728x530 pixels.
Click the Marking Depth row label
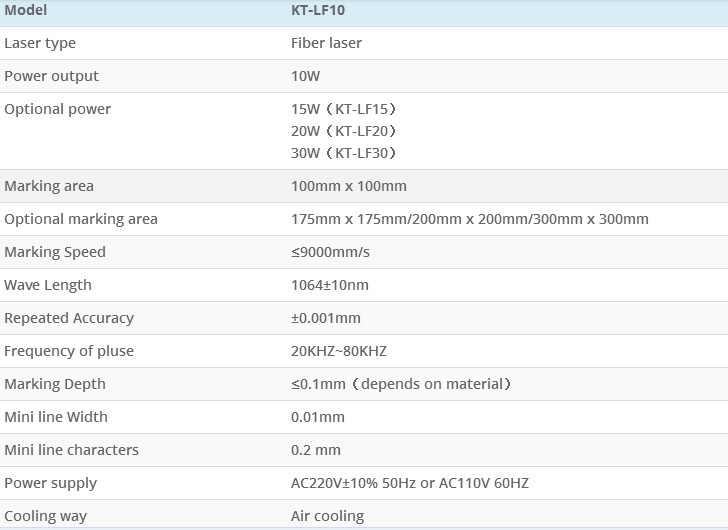point(55,384)
